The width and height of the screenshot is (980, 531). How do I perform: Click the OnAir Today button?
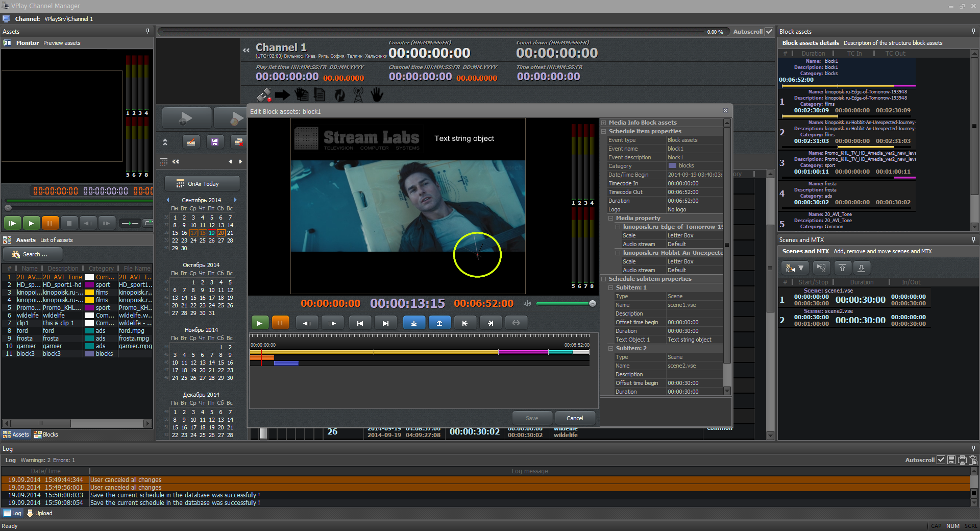(202, 184)
